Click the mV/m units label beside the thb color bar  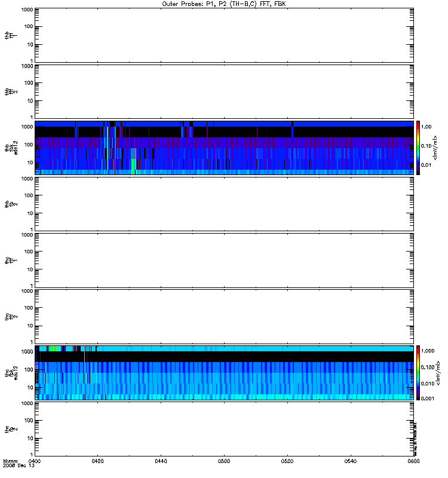pos(435,148)
